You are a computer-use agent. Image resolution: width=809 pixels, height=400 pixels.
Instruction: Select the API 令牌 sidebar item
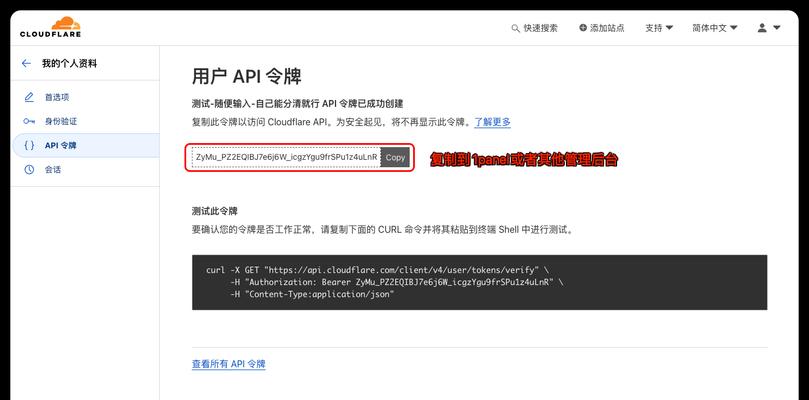click(85, 146)
